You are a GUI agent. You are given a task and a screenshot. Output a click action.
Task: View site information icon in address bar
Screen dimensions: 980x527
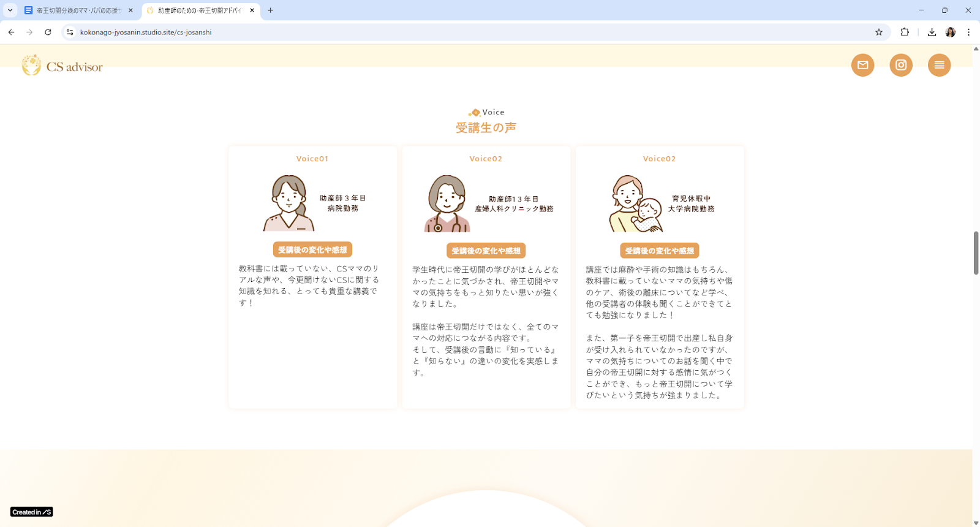coord(70,32)
